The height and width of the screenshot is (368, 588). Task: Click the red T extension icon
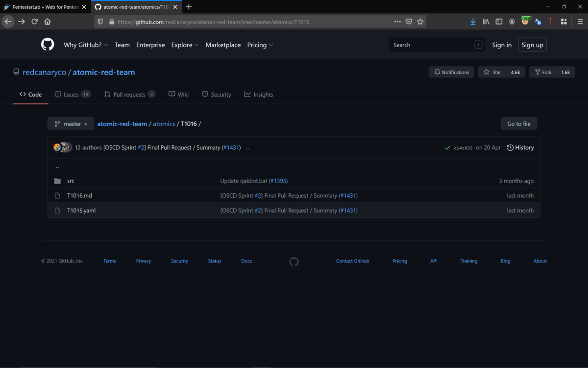click(x=550, y=22)
